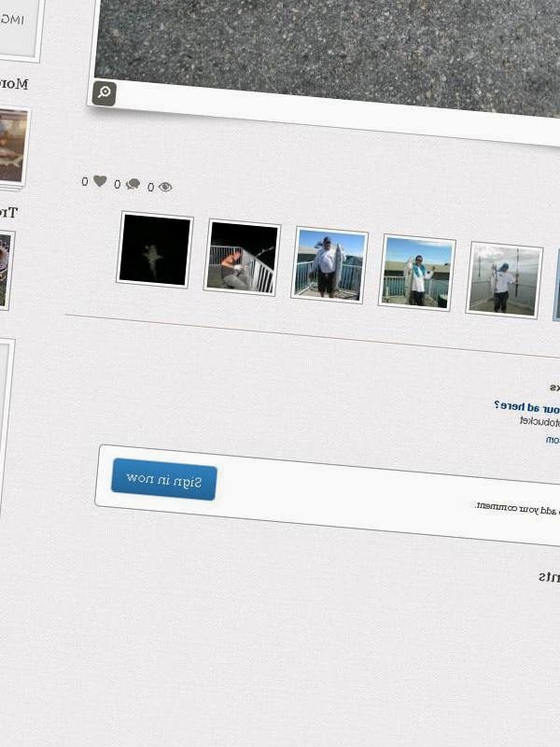Viewport: 560px width, 747px height.
Task: Open the dark night shark thumbnail
Action: [x=155, y=250]
